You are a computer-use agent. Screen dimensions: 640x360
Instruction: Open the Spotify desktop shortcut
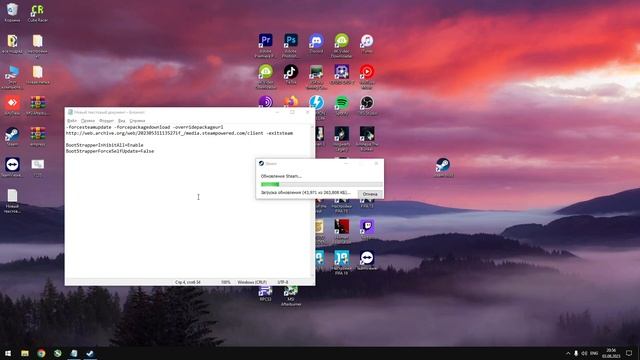[342, 105]
